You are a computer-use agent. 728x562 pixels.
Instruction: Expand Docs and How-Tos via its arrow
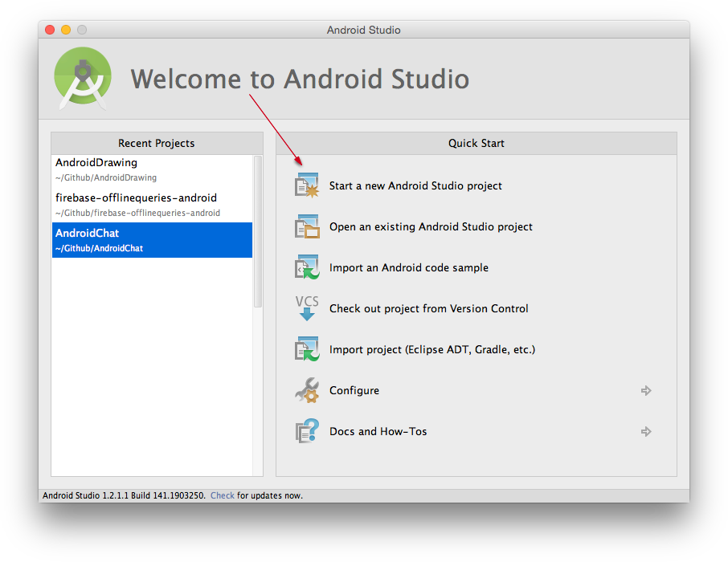point(646,432)
